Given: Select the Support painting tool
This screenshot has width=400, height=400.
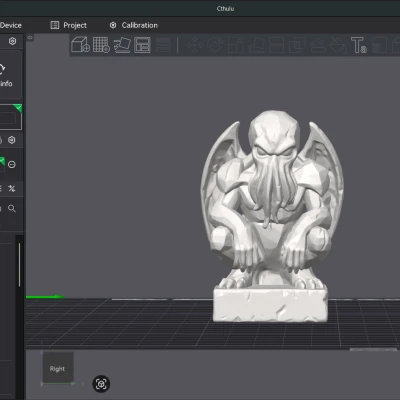Looking at the screenshot, I should (318, 45).
